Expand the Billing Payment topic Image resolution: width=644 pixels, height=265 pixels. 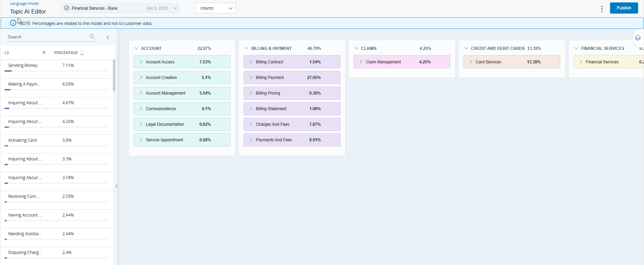251,78
